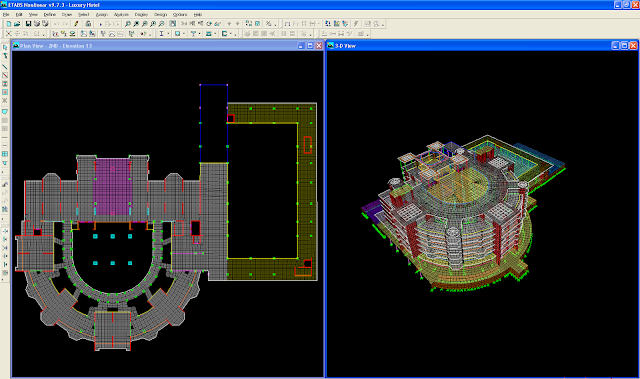Open the Analyze menu
The image size is (640, 379).
121,14
